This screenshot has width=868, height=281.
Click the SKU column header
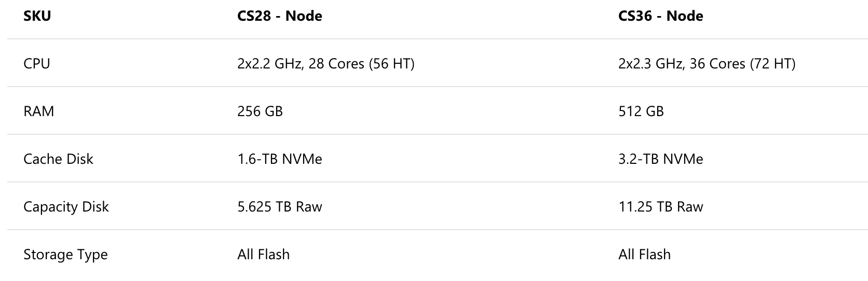coord(37,16)
